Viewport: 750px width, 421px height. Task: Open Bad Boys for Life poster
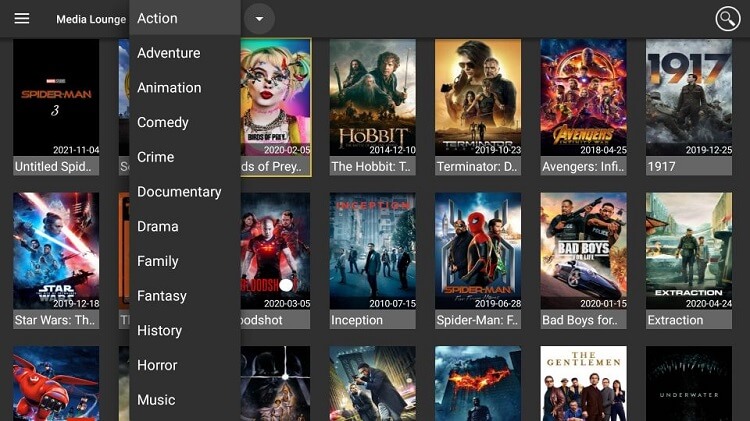coord(584,251)
